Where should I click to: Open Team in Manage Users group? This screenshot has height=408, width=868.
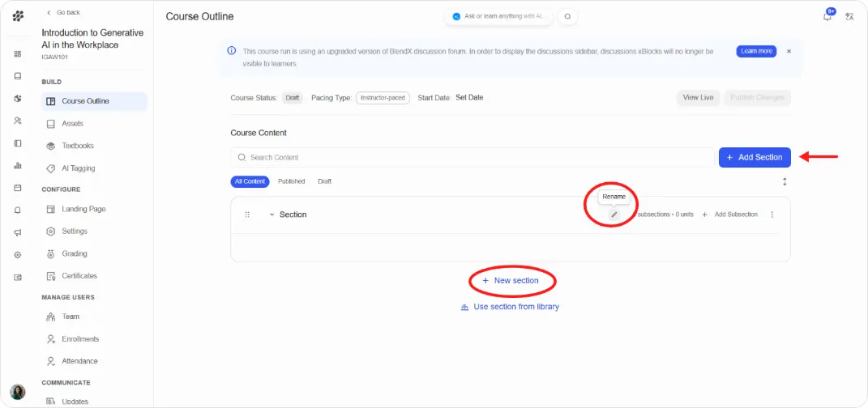94,317
